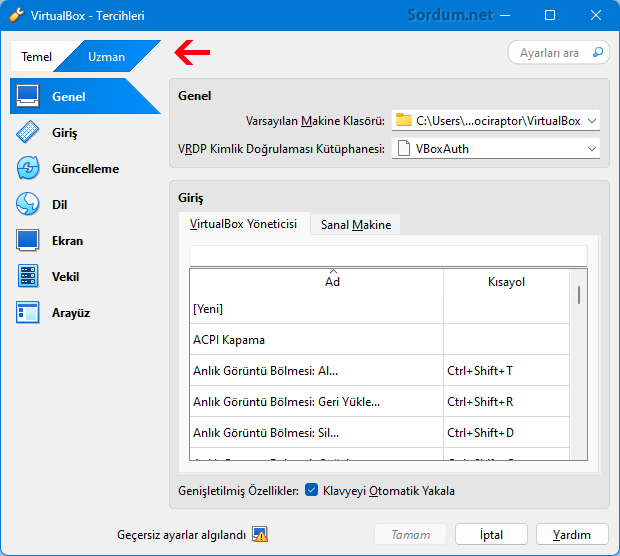Click the Tamam button
Image resolution: width=620 pixels, height=556 pixels.
[410, 534]
